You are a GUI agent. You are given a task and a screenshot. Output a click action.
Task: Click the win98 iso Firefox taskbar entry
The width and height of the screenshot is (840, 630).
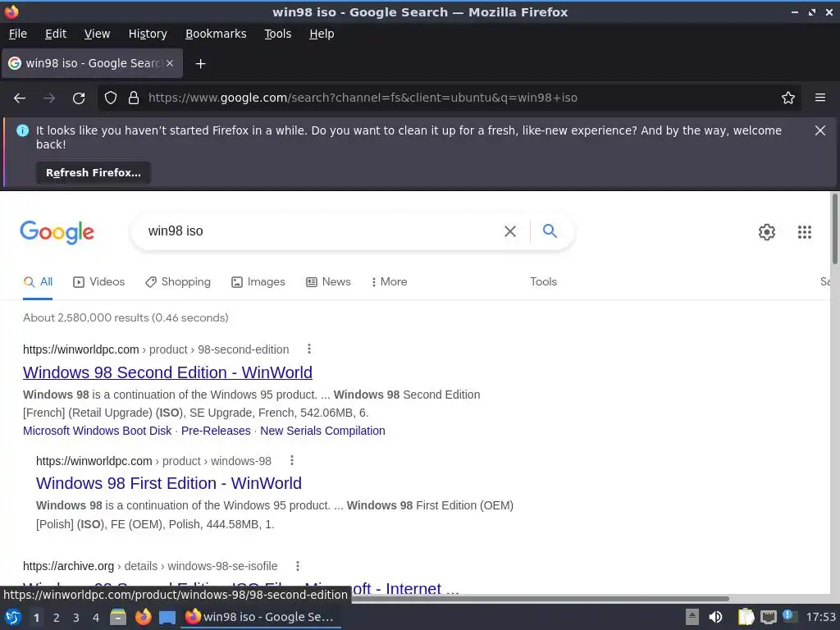point(260,617)
